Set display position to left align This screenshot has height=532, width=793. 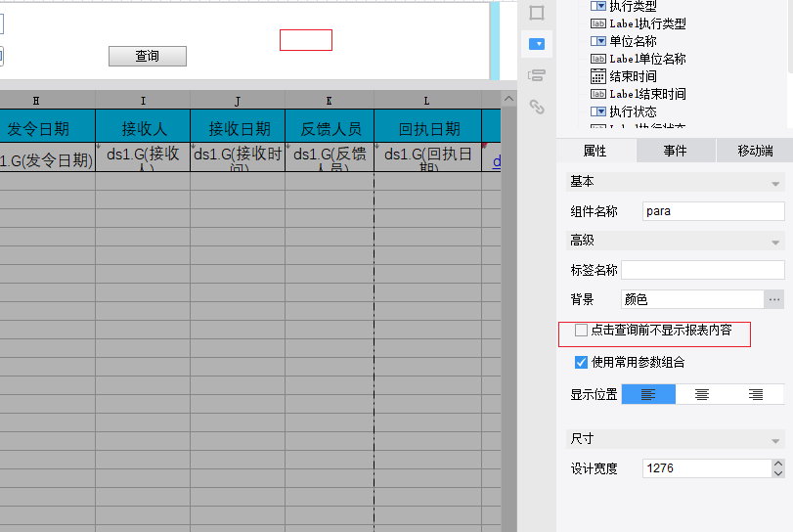(x=648, y=394)
